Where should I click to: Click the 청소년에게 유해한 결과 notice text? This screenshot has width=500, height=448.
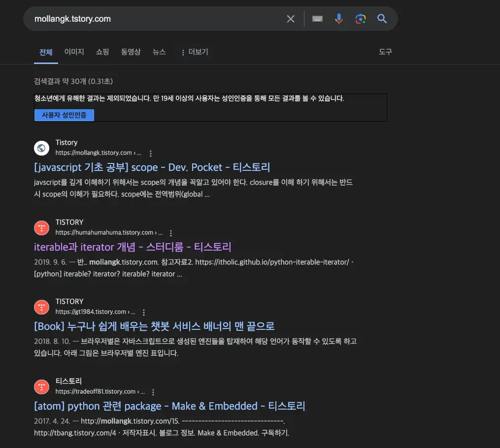pos(189,98)
